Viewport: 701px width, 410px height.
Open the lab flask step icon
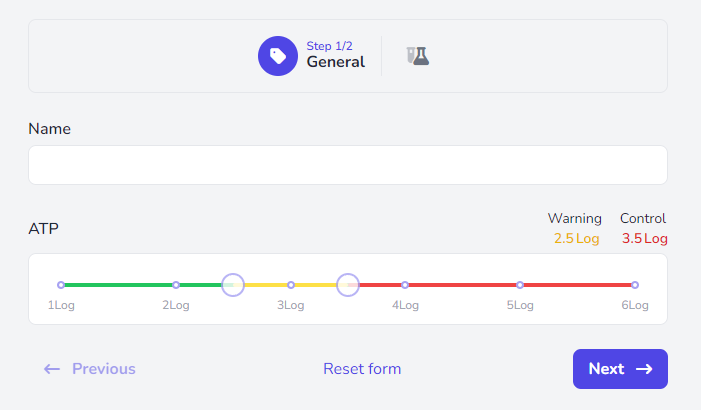(418, 56)
